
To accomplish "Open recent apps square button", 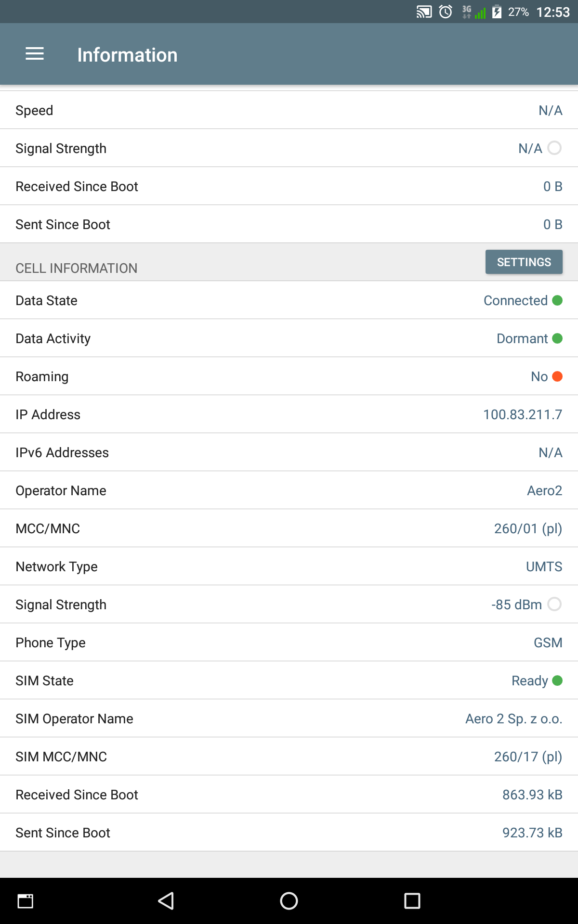I will [x=412, y=900].
